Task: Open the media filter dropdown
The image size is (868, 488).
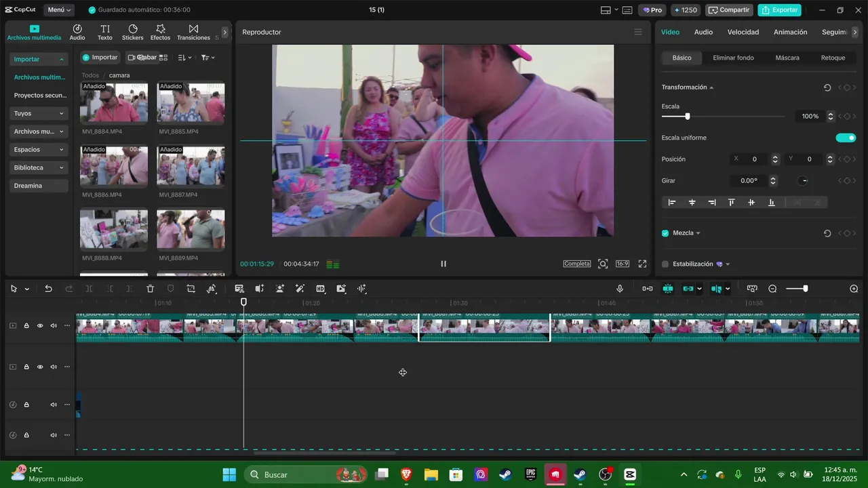Action: tap(208, 58)
